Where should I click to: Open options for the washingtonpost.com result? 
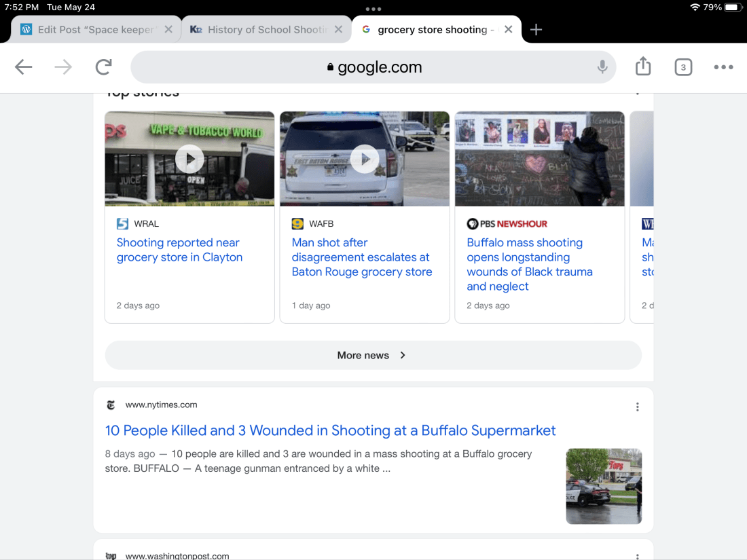pyautogui.click(x=637, y=556)
